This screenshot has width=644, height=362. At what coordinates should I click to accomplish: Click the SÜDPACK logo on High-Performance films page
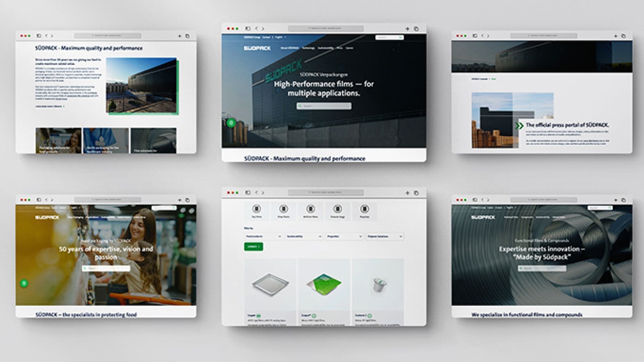(257, 48)
